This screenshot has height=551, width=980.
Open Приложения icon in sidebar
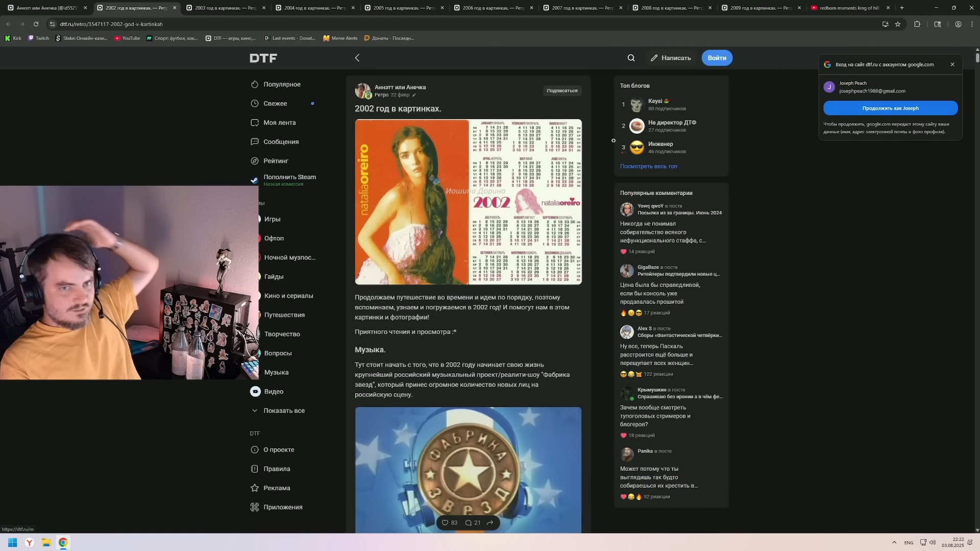[x=255, y=507]
